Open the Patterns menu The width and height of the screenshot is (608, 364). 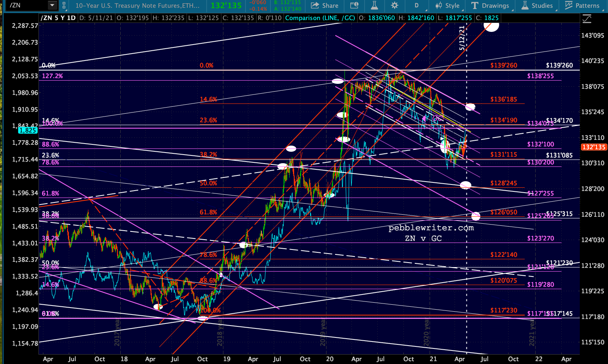(x=582, y=5)
